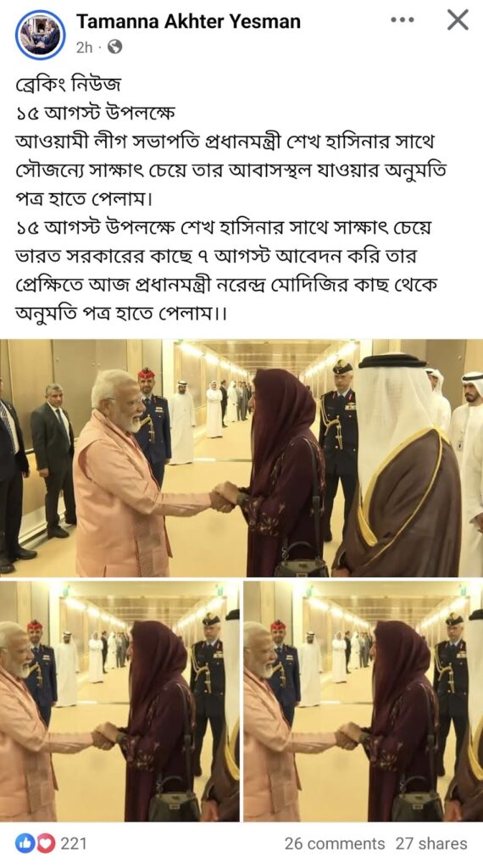Open the bottom-right handshake photo
The image size is (483, 868).
[x=363, y=701]
